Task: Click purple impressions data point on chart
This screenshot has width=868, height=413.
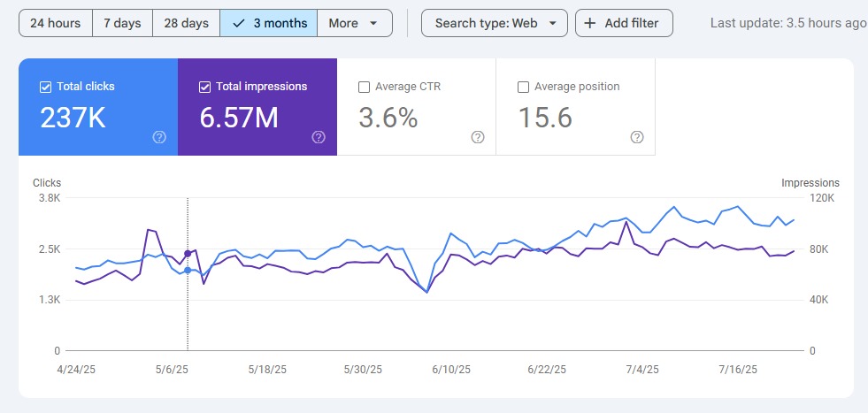Action: (x=188, y=254)
